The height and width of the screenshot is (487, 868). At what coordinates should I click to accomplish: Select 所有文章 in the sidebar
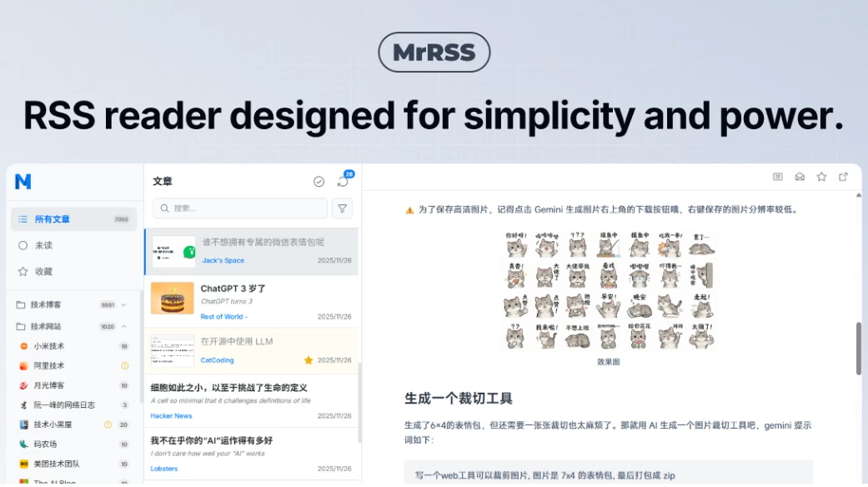53,219
